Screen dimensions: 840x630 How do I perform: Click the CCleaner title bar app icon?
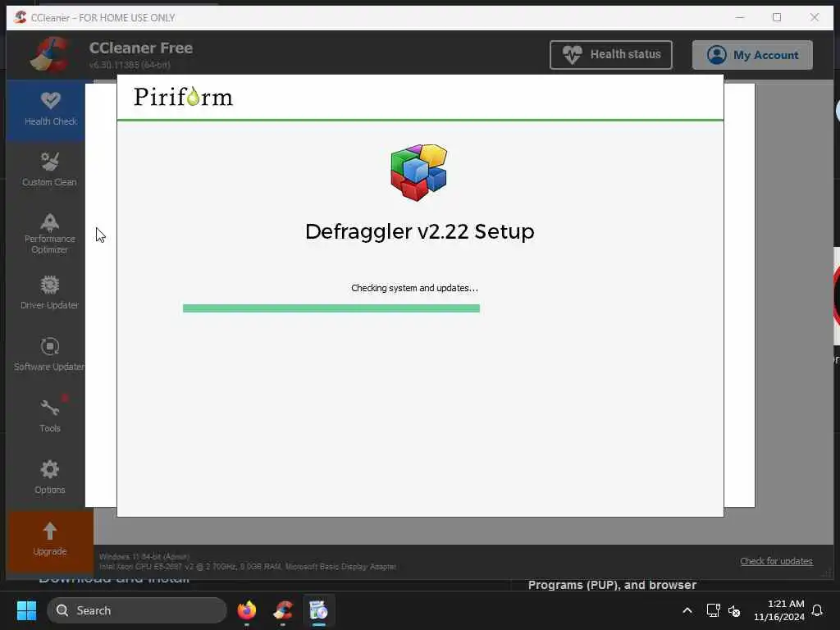point(21,17)
